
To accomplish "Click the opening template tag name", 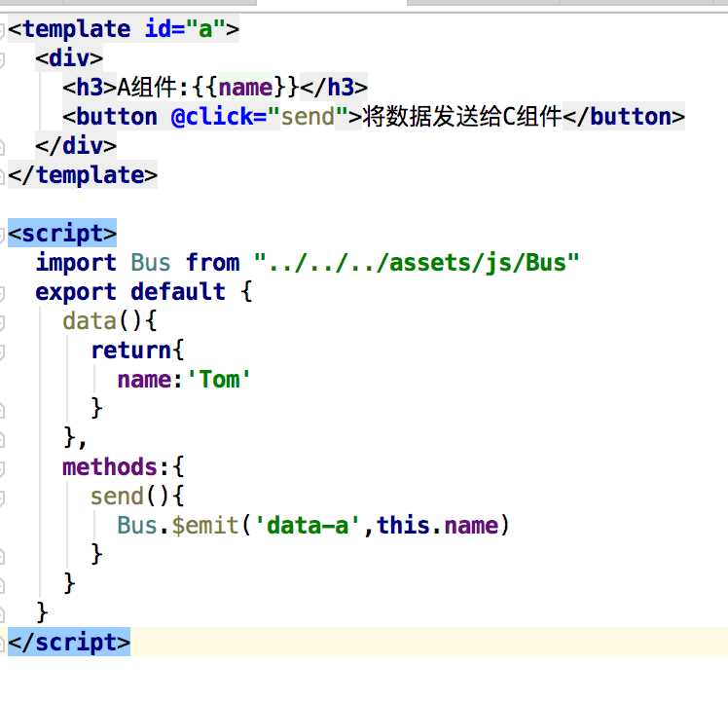I will click(77, 30).
